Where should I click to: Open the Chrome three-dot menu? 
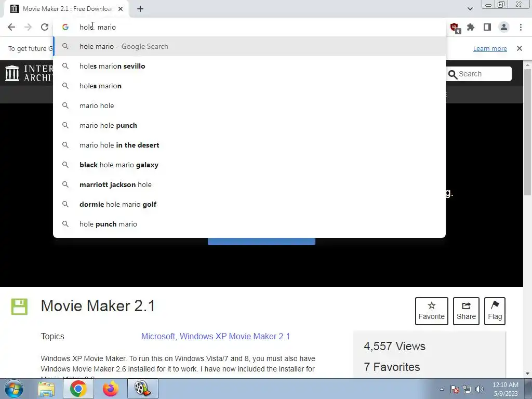(x=521, y=27)
